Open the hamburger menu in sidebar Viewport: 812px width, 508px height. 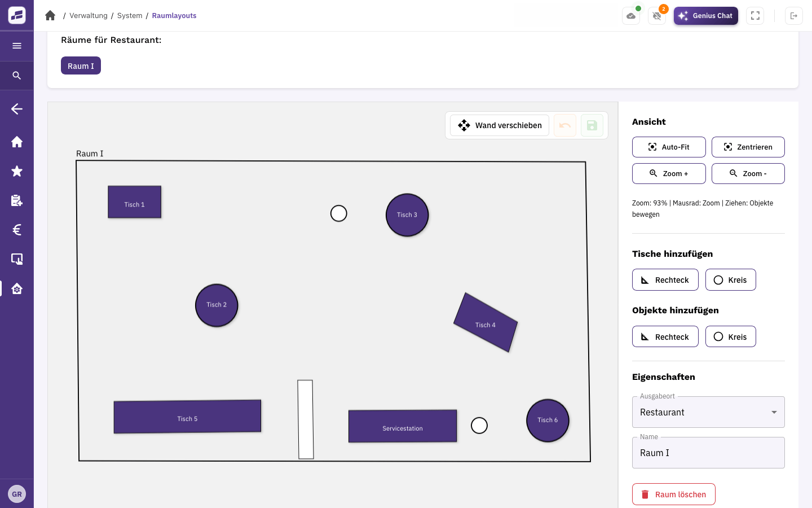click(17, 46)
